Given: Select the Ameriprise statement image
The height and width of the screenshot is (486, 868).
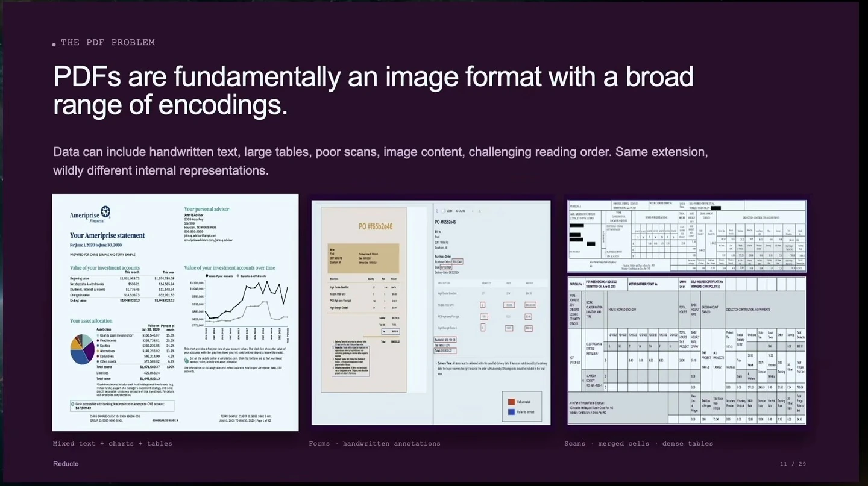Looking at the screenshot, I should (x=175, y=312).
